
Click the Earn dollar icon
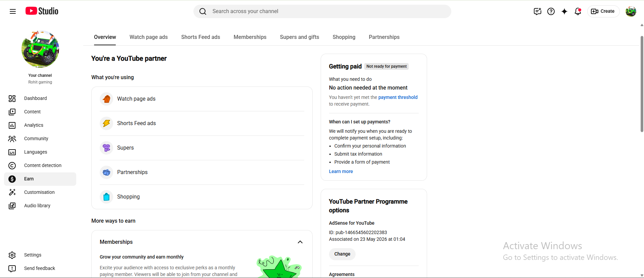click(12, 179)
